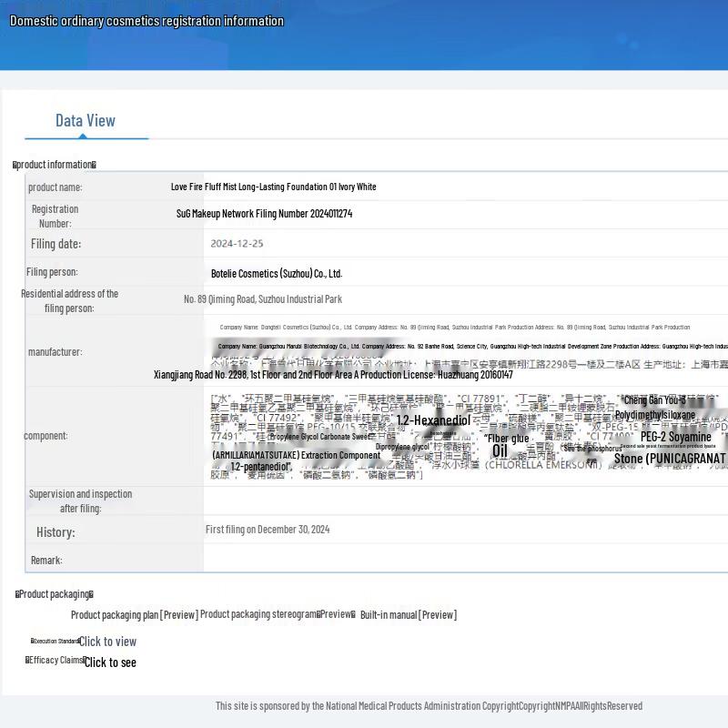The width and height of the screenshot is (728, 728).
Task: Click the 'Fiber glue' component text
Action: (507, 439)
